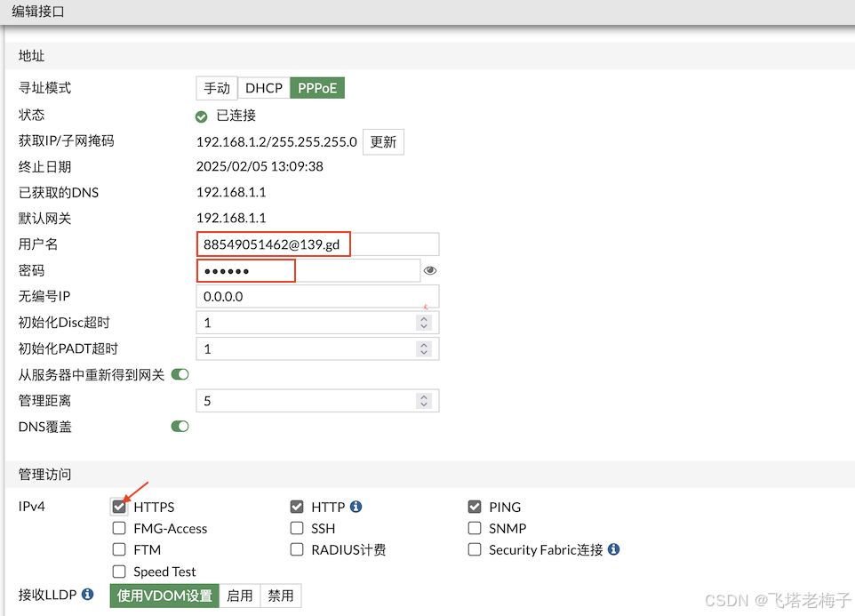Select 使用VDOM设置 for 接收LLDP

[164, 596]
